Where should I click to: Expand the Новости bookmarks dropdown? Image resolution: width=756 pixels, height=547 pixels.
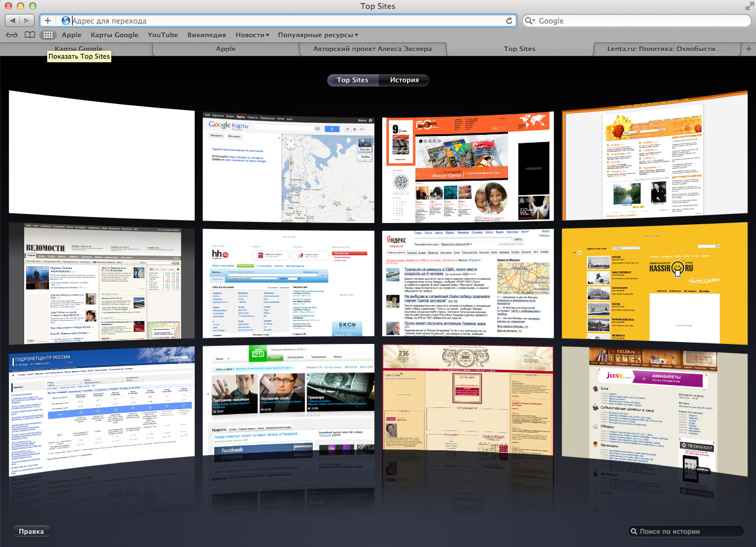[252, 35]
